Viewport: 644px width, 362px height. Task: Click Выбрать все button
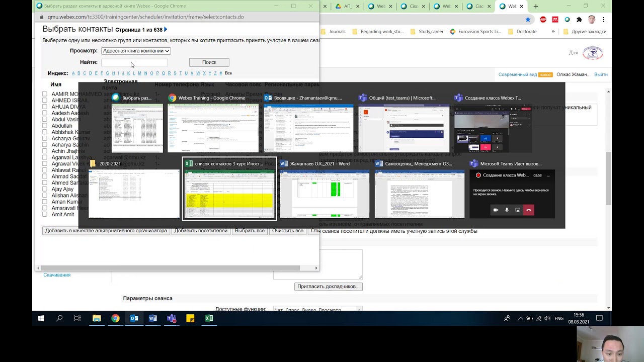[x=250, y=231]
